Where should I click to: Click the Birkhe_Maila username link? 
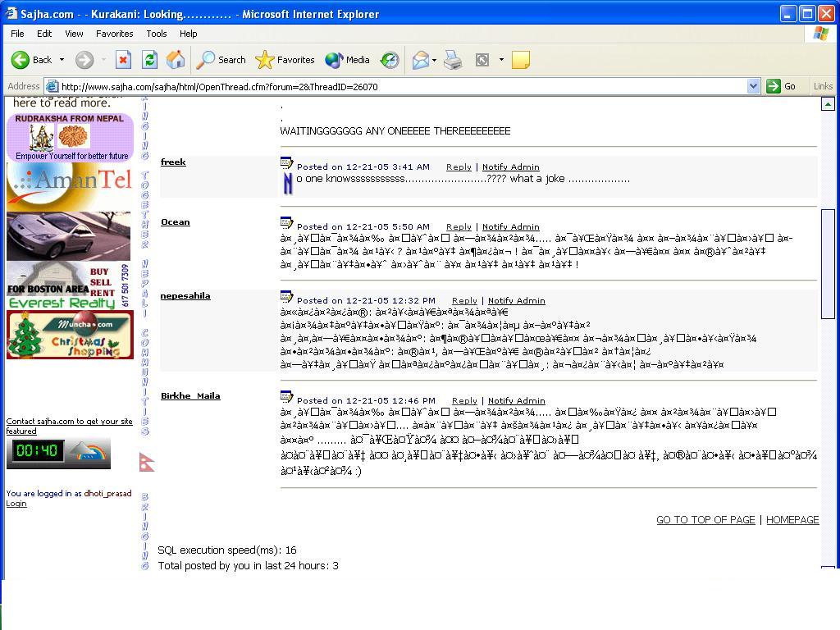189,395
